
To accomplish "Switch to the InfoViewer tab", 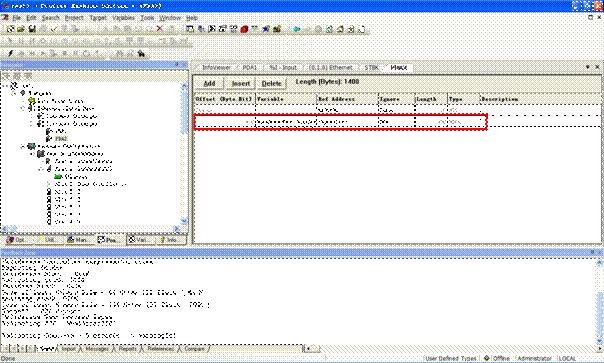I will 216,67.
